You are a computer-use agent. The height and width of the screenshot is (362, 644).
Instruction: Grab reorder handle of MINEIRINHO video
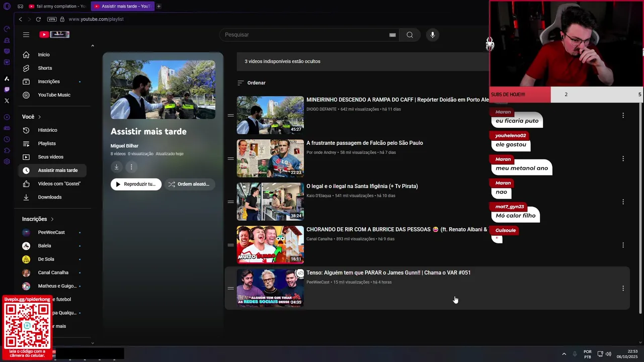click(x=230, y=115)
